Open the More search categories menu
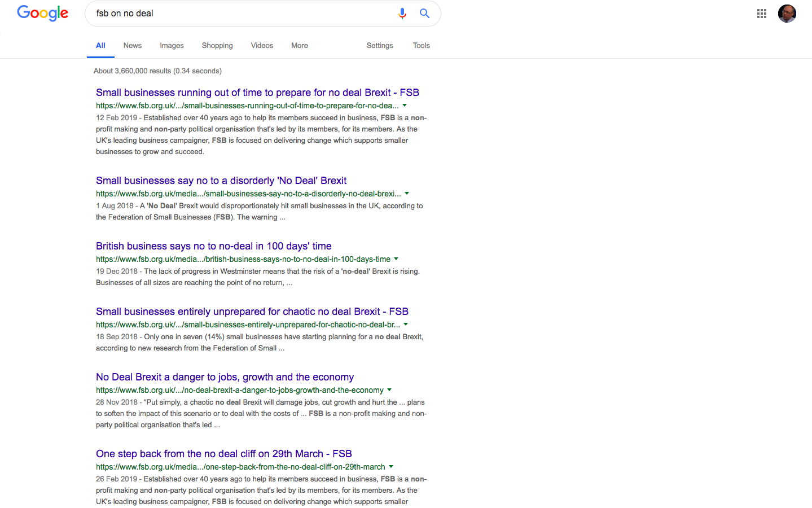 click(300, 46)
